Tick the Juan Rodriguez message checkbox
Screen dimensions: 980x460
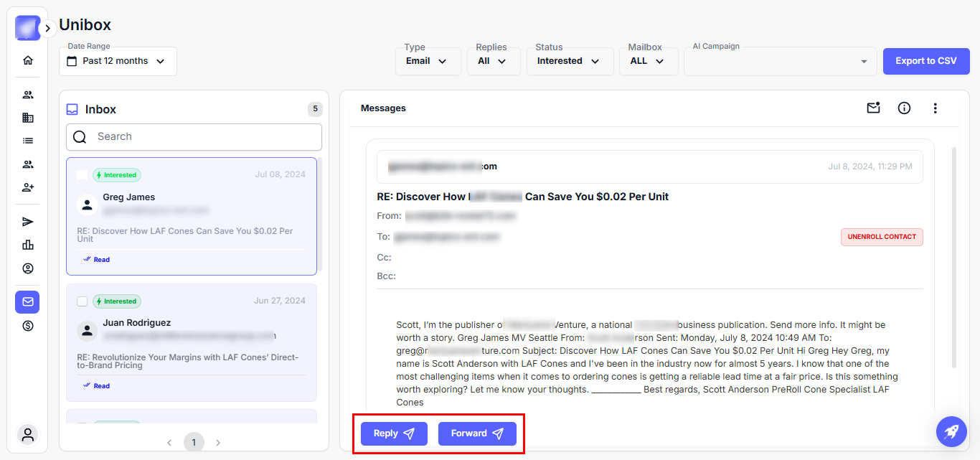(83, 301)
